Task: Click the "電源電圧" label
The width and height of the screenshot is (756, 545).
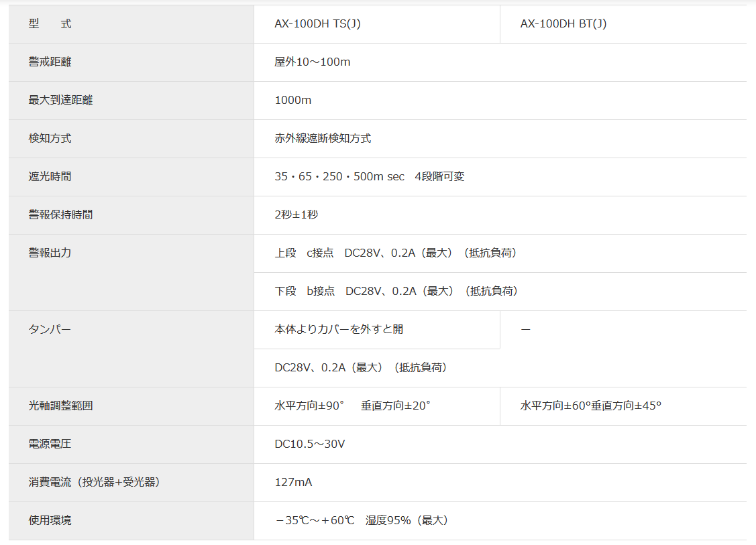Action: point(50,444)
